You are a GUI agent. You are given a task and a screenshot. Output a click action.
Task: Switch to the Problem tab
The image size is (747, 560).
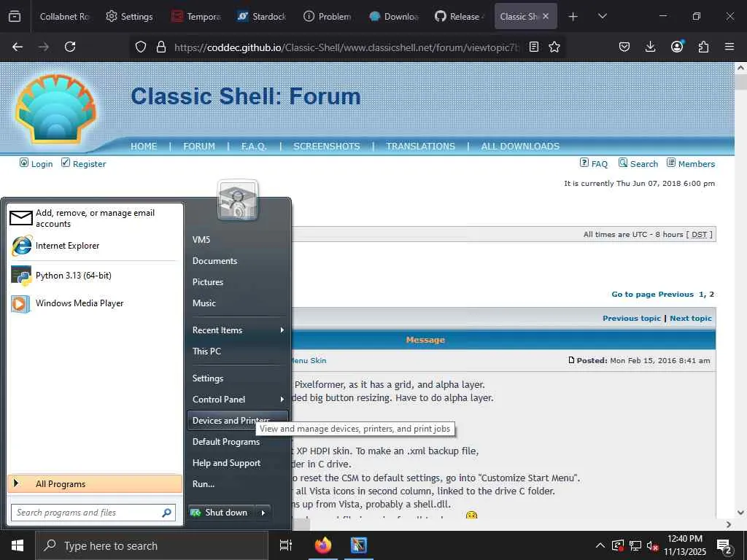tap(328, 16)
